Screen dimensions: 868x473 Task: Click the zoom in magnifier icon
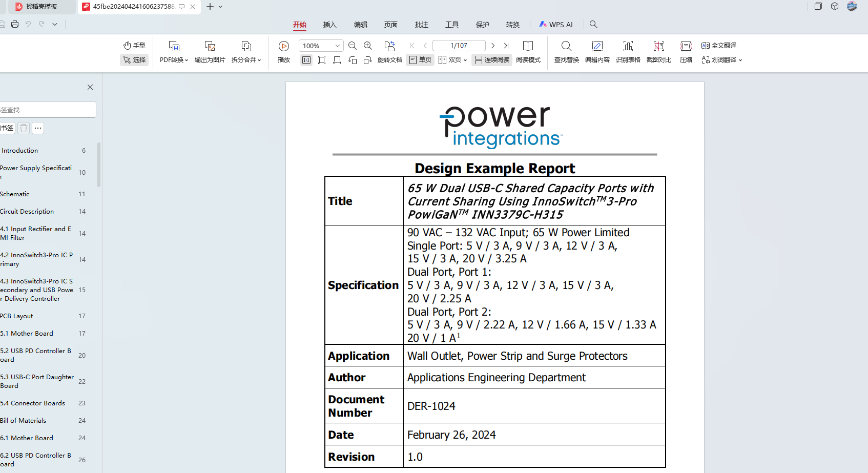368,46
